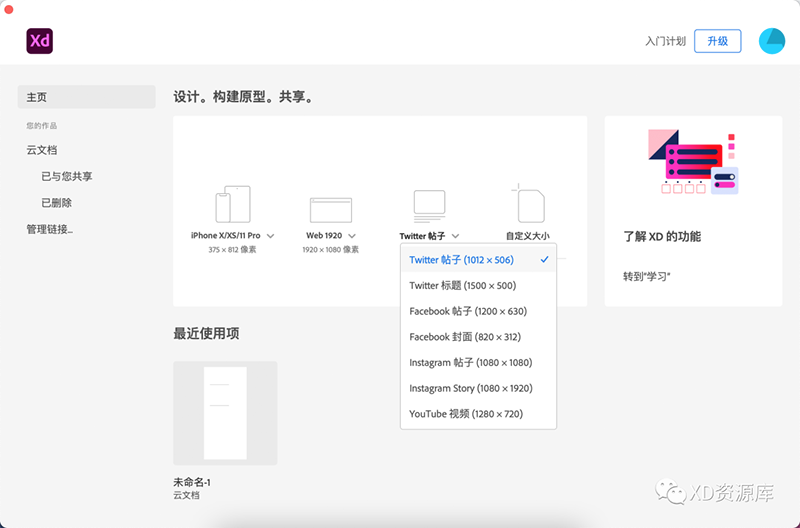Viewport: 800px width, 528px height.
Task: Follow the 转到"学习" link
Action: pos(646,276)
